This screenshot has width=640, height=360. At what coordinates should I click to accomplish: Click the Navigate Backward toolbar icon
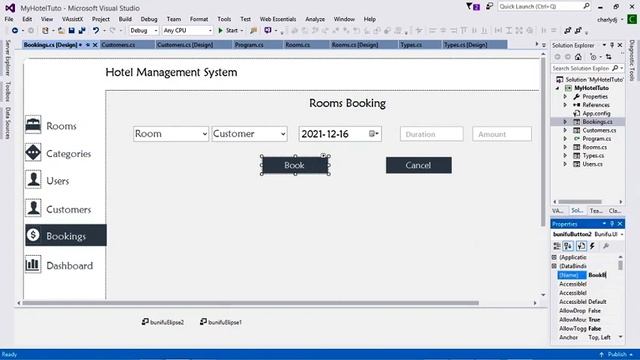click(15, 31)
